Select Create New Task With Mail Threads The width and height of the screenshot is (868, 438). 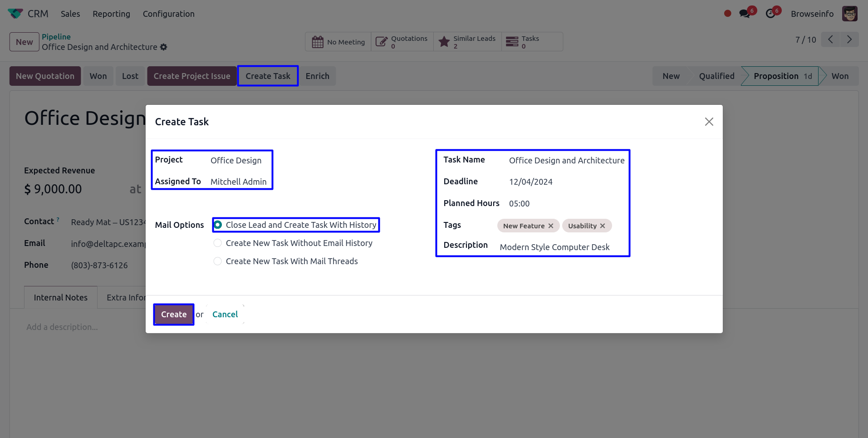pos(218,261)
